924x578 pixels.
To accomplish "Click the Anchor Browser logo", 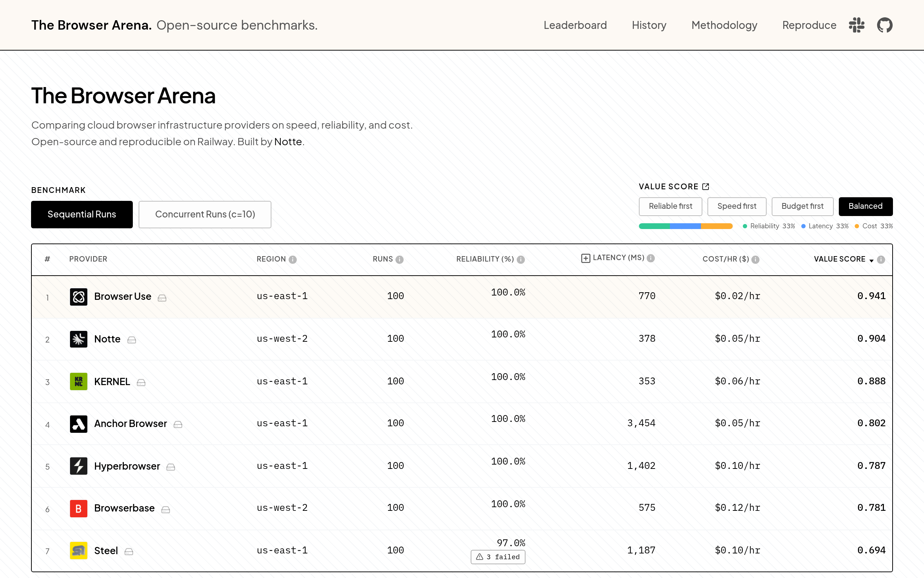I will (79, 424).
